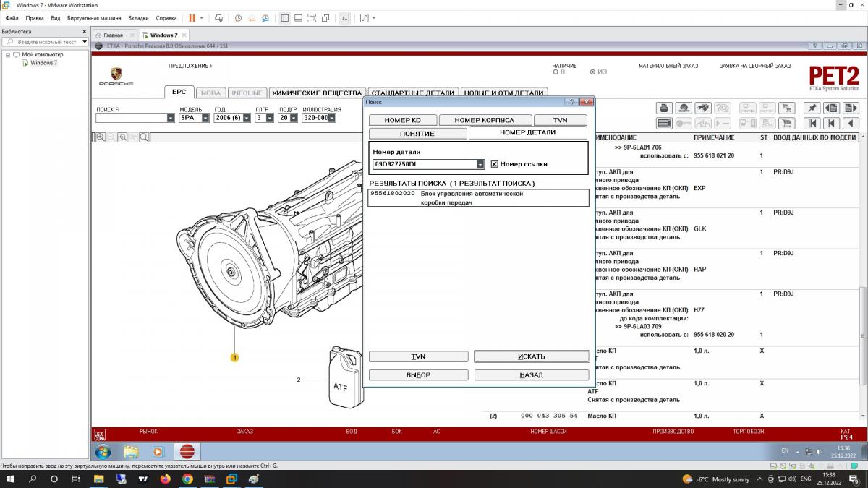
Task: Select the 'В' availability radio button
Action: point(556,72)
